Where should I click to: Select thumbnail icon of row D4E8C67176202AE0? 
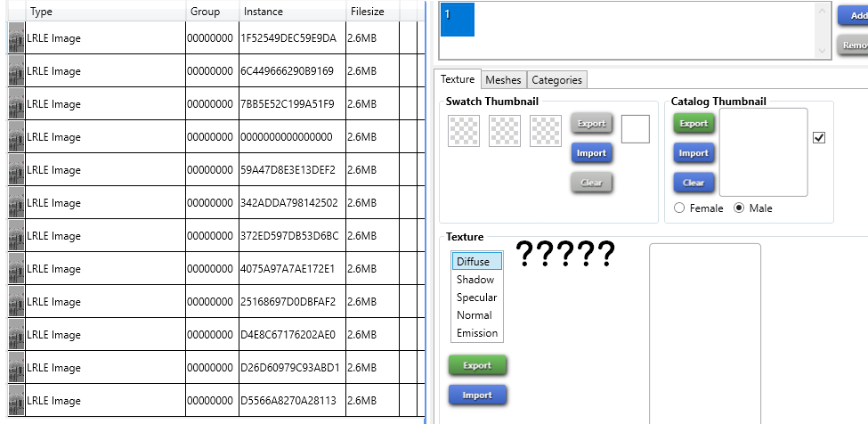pos(17,334)
